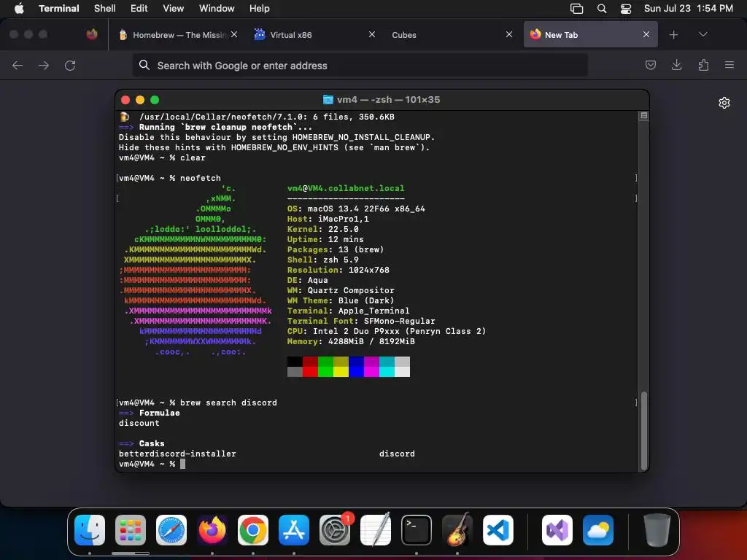The image size is (747, 560).
Task: Switch to the Cubes tab
Action: (x=452, y=35)
